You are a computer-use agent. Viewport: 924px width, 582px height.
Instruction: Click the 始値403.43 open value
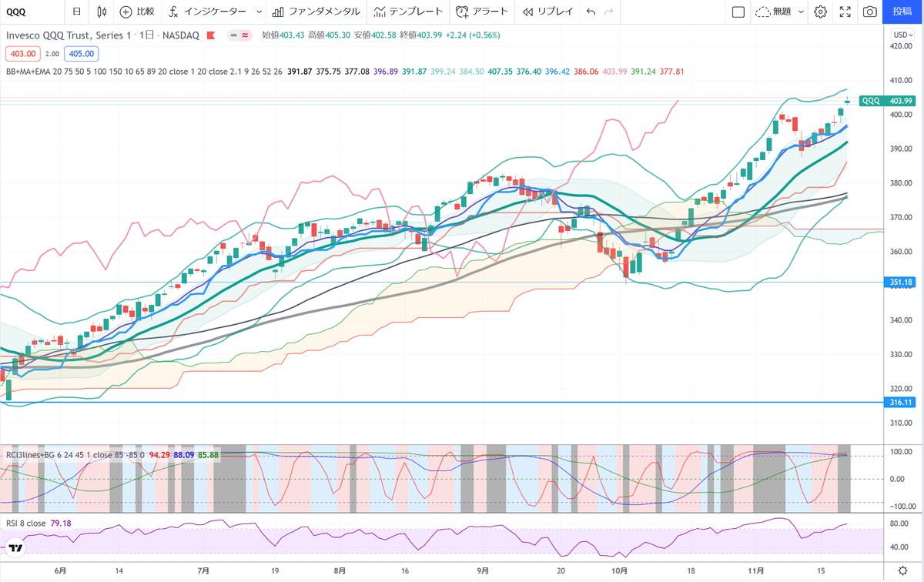(283, 35)
